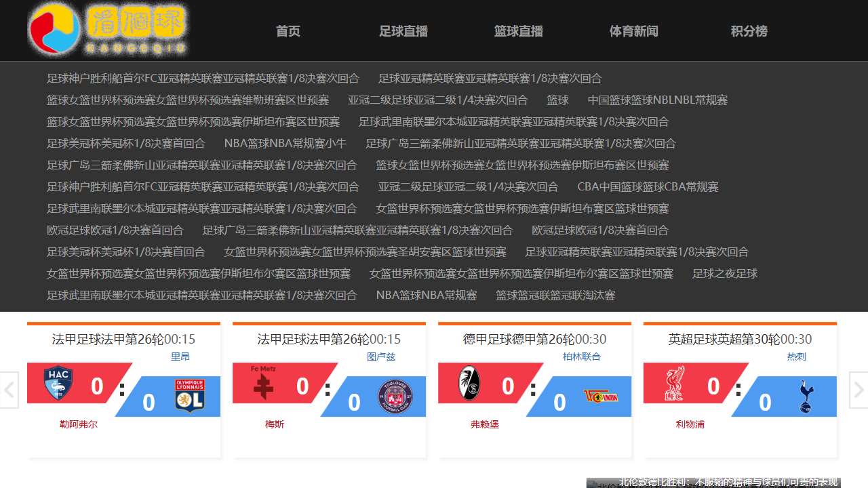Click the 篮球篮冠联篮冠联淘汰赛 link
This screenshot has width=868, height=488.
coord(555,296)
